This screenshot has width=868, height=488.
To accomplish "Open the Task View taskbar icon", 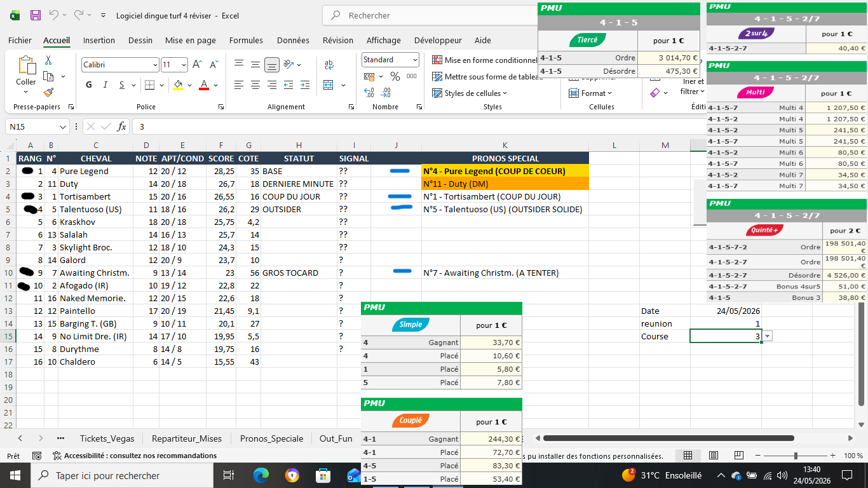I will pos(229,475).
